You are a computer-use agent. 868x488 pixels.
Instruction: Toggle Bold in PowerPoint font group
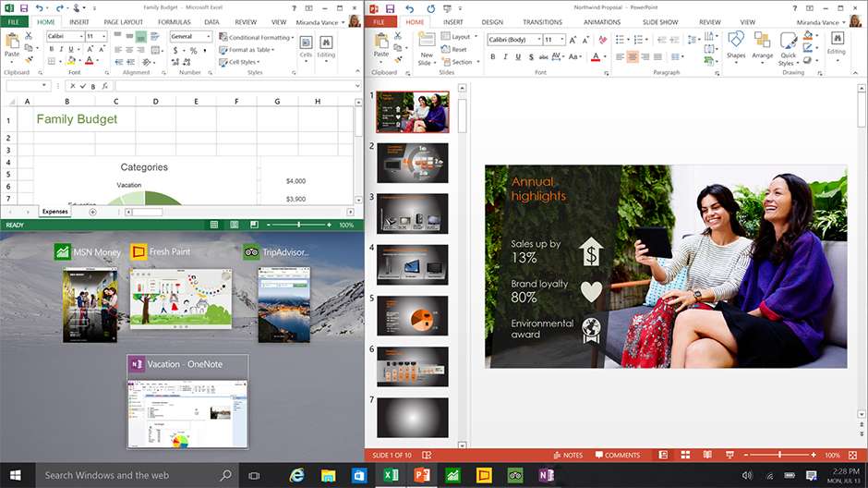coord(493,56)
